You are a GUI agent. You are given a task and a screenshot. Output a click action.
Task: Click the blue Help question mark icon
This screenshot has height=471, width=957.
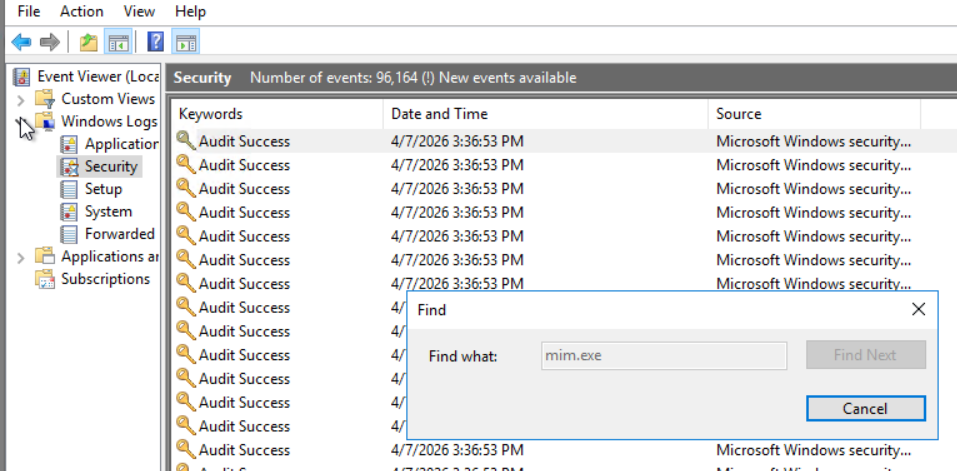(155, 42)
